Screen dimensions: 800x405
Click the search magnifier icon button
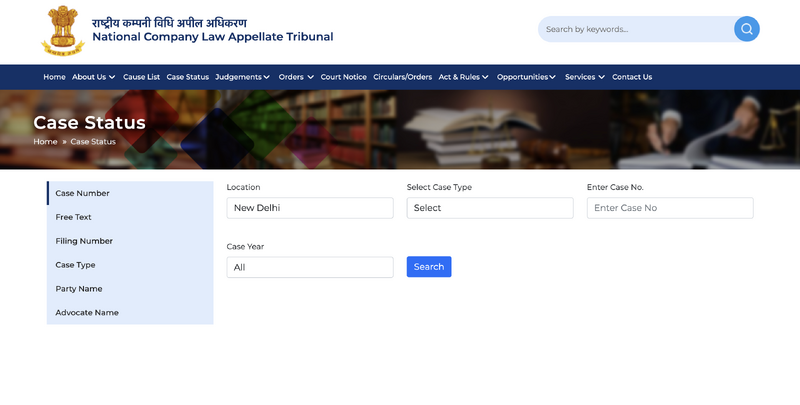(746, 29)
